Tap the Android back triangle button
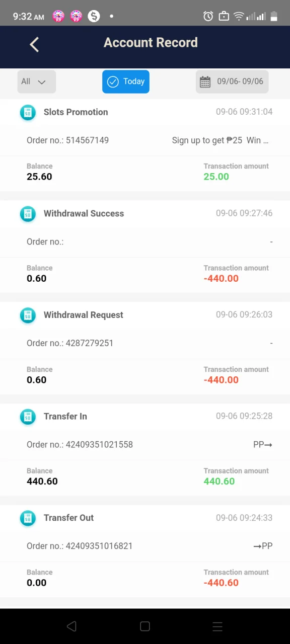The height and width of the screenshot is (644, 290). pyautogui.click(x=71, y=626)
